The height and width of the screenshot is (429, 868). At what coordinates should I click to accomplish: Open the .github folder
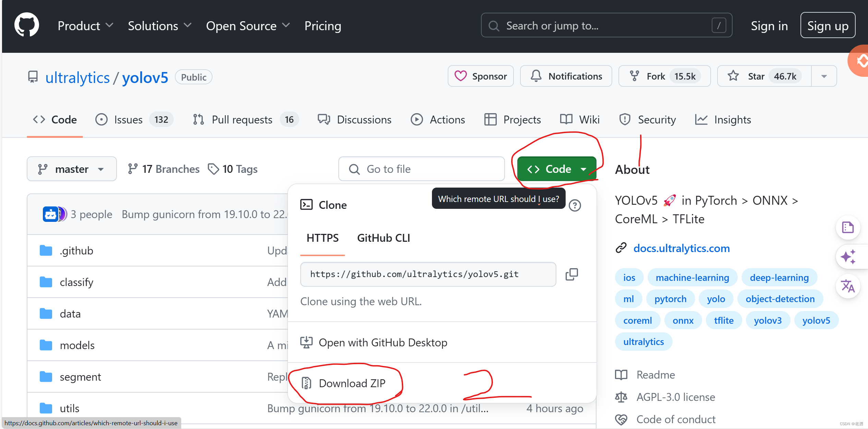[x=76, y=251]
